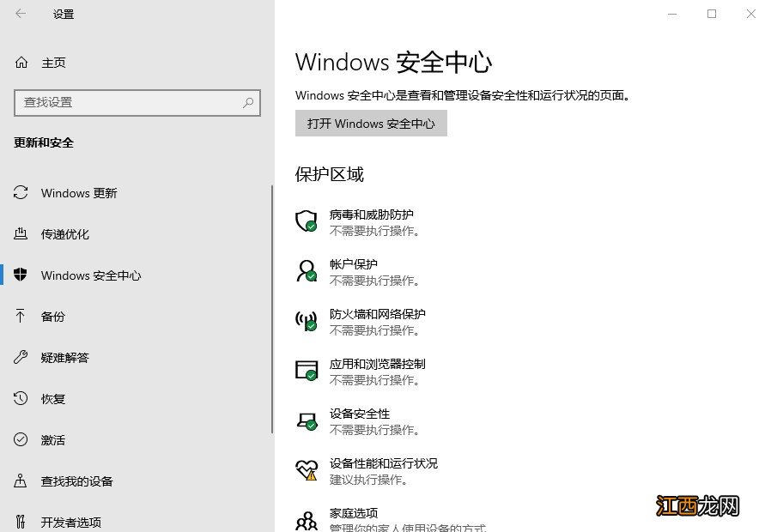
Task: Minimize the Settings window
Action: click(672, 14)
